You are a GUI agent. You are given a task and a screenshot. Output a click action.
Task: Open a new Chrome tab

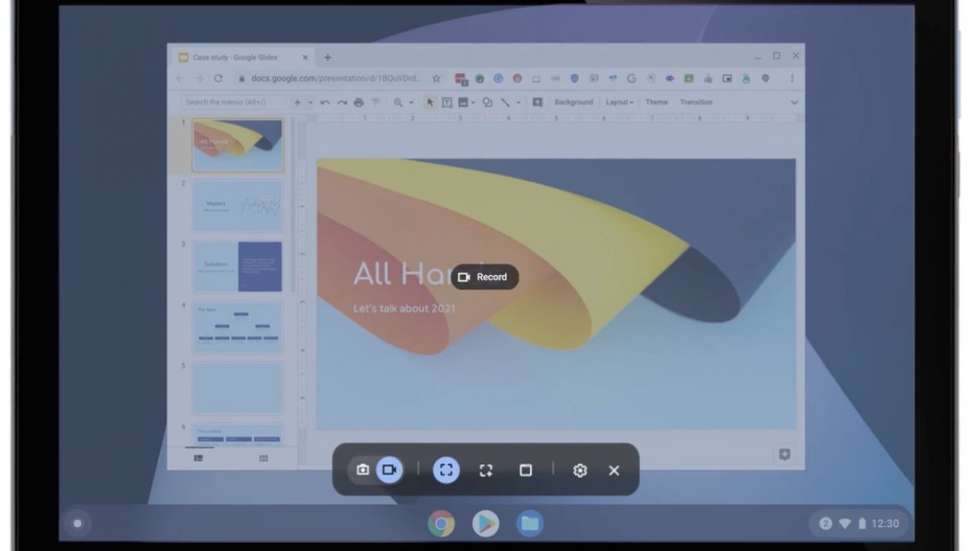tap(327, 57)
